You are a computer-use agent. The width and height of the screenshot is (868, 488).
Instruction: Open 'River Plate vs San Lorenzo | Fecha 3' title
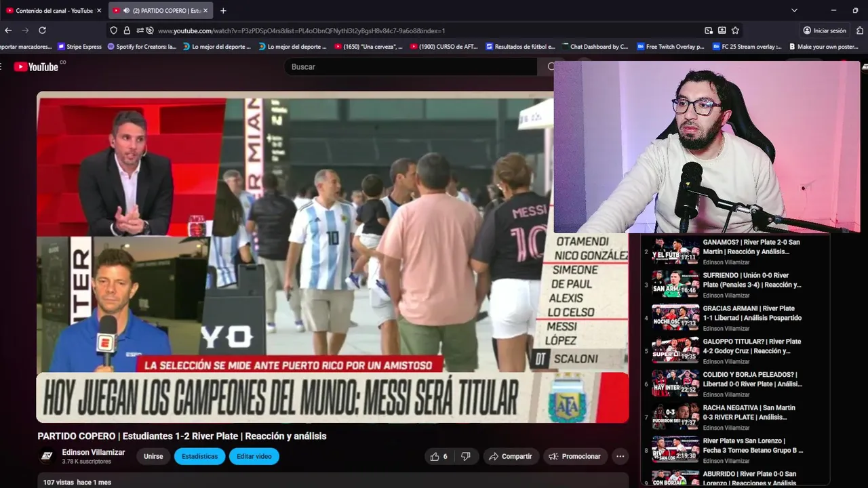[753, 445]
